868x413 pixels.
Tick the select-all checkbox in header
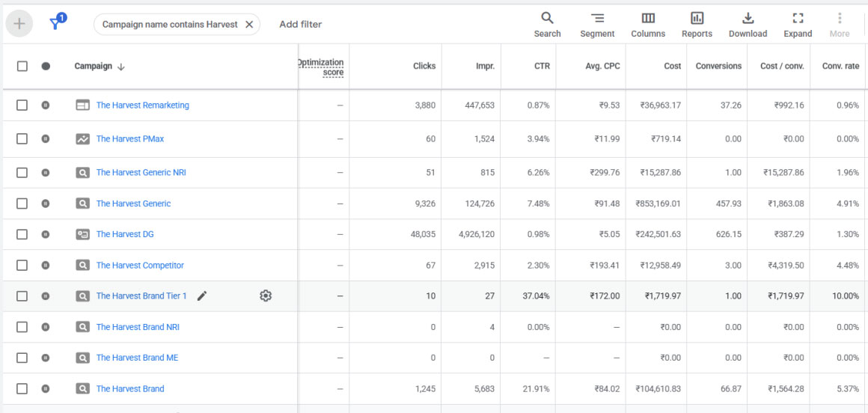click(22, 66)
